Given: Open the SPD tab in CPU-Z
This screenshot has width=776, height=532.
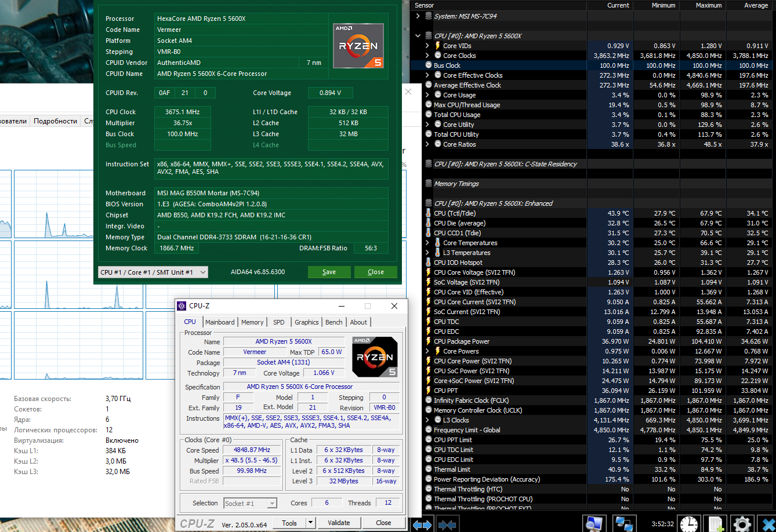Looking at the screenshot, I should (279, 322).
